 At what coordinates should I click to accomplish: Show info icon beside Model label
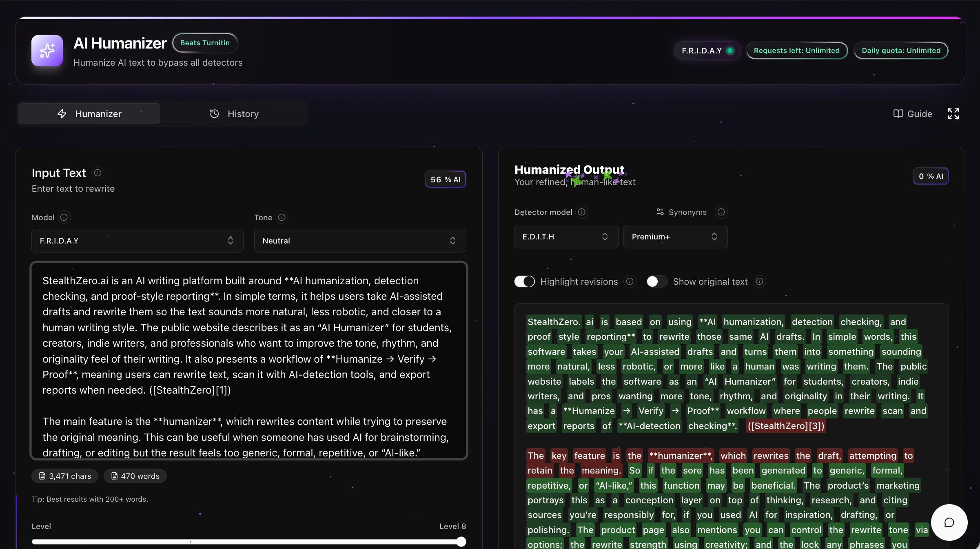pyautogui.click(x=64, y=217)
